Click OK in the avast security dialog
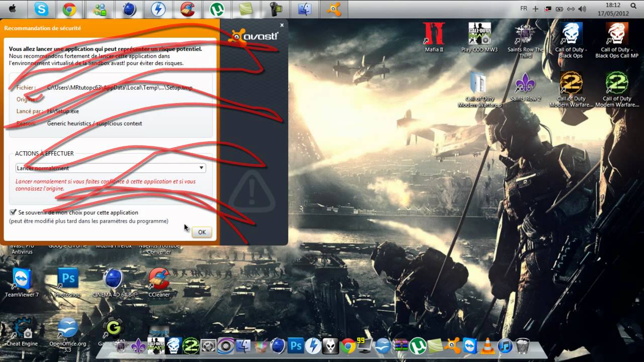644x362 pixels. 202,232
